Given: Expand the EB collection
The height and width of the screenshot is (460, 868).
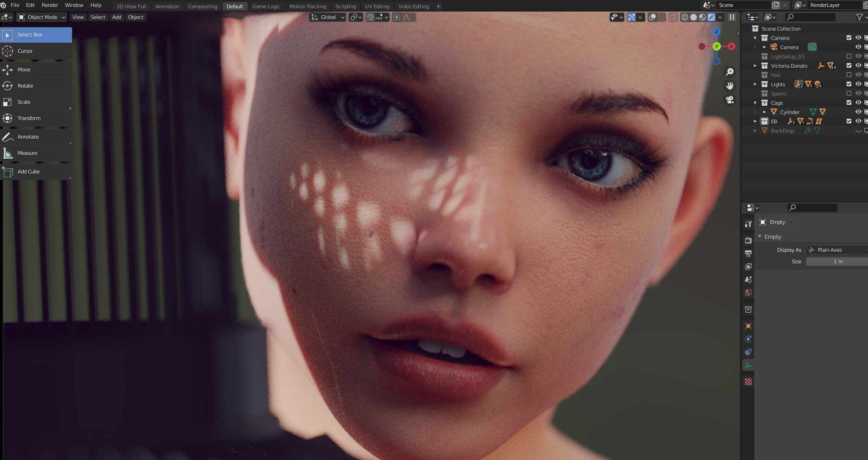Looking at the screenshot, I should [x=755, y=121].
